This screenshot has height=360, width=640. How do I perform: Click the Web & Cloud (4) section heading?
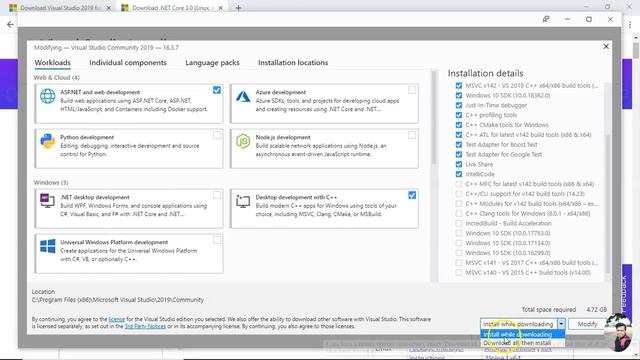[56, 78]
